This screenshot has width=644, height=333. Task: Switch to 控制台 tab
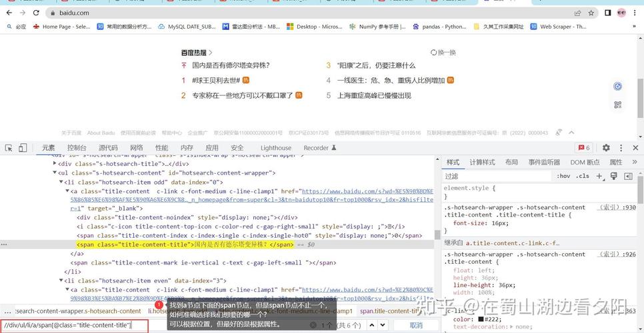[x=77, y=148]
